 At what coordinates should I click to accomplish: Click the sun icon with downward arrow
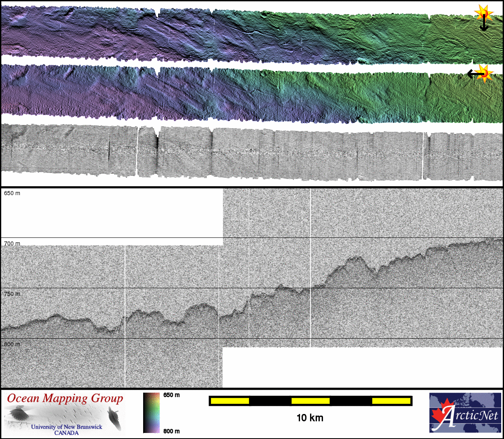click(x=483, y=13)
